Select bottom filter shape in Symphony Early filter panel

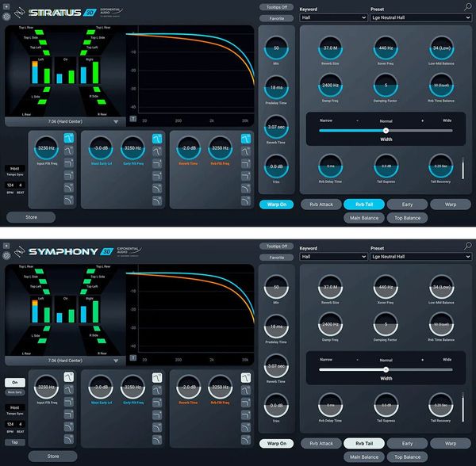tap(157, 440)
